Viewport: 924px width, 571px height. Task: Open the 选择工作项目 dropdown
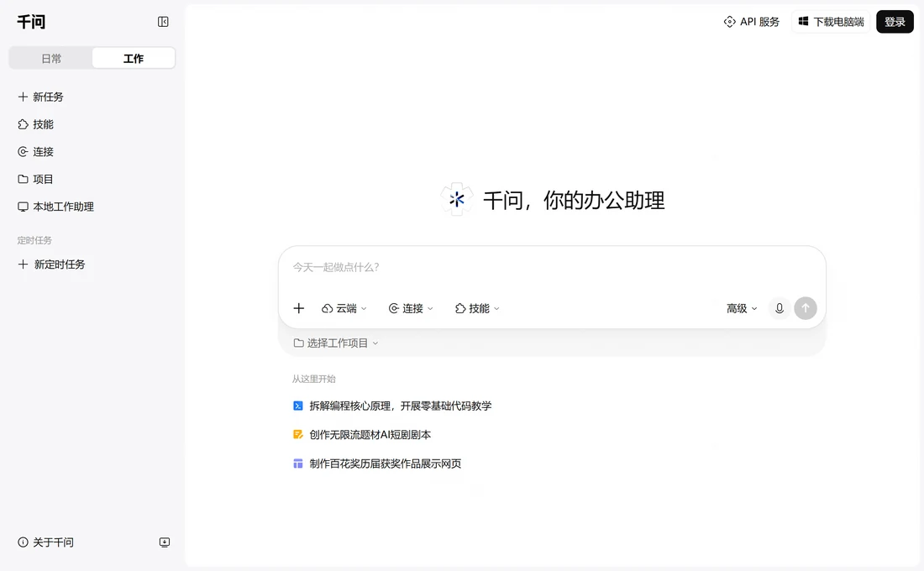pos(336,343)
